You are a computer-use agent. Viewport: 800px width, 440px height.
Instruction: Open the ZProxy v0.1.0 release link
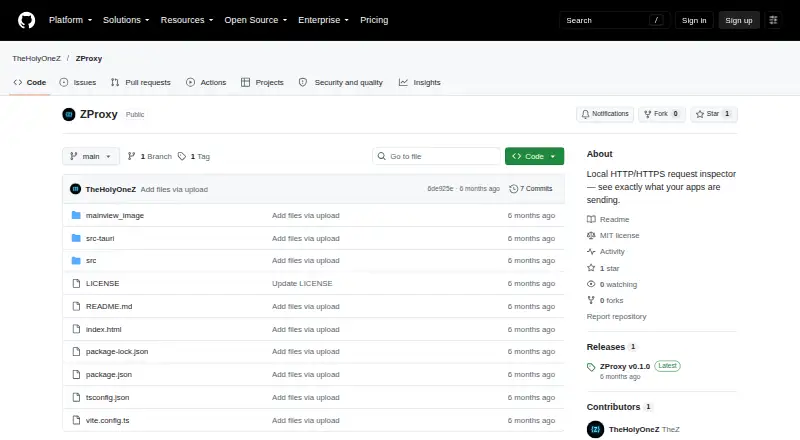click(624, 366)
